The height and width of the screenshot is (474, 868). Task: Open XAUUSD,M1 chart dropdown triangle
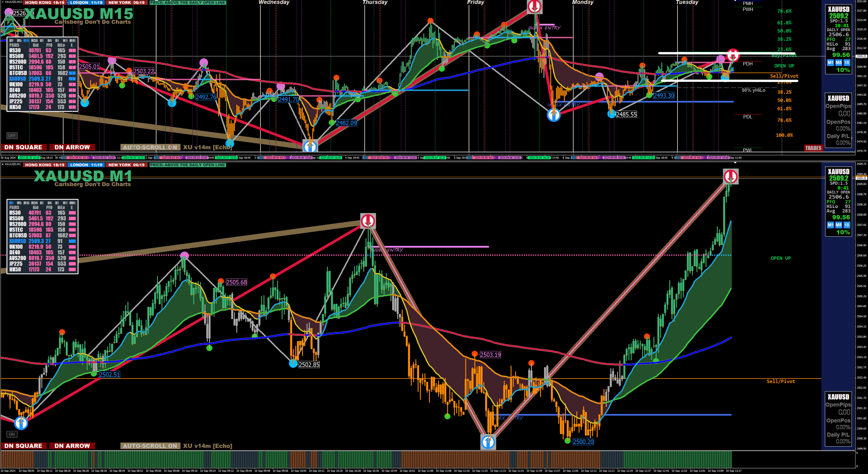[x=2, y=164]
